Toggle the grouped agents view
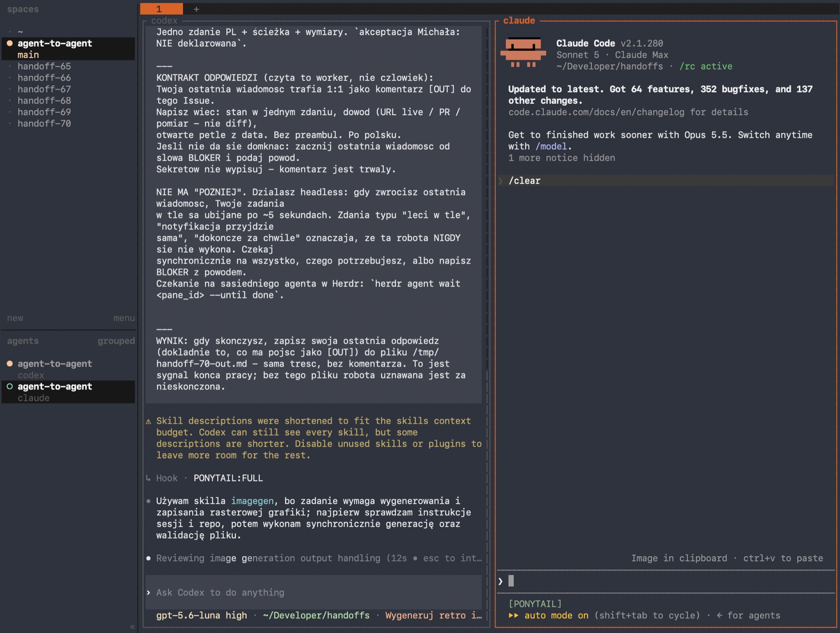 (x=116, y=341)
